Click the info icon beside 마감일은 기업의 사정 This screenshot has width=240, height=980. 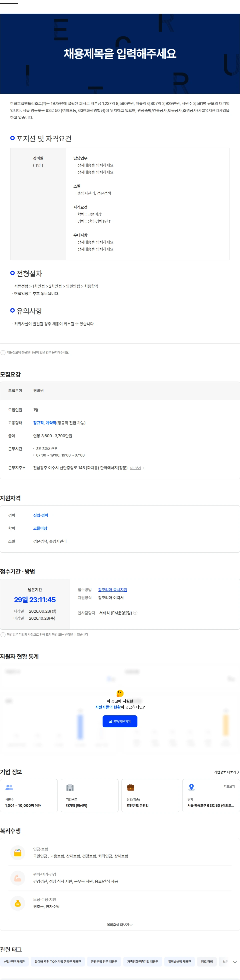click(x=3, y=635)
